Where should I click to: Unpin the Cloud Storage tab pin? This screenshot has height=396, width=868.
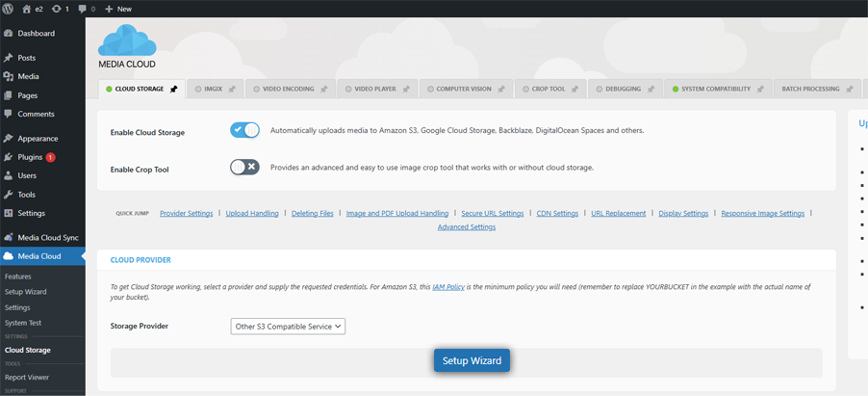tap(174, 89)
